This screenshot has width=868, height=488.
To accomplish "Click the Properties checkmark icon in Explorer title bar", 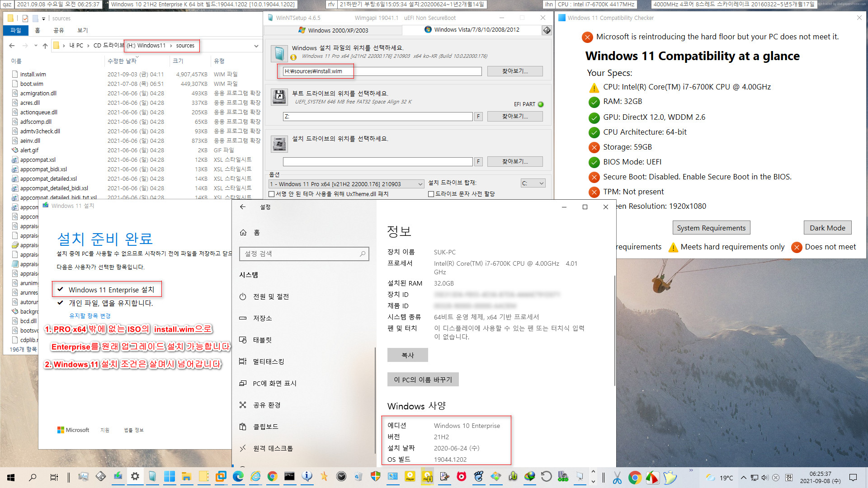I will [x=25, y=19].
